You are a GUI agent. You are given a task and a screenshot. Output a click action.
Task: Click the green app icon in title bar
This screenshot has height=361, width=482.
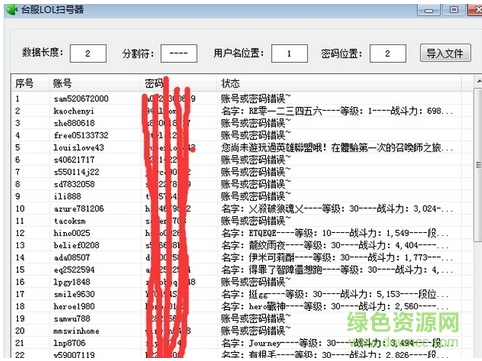tap(11, 10)
